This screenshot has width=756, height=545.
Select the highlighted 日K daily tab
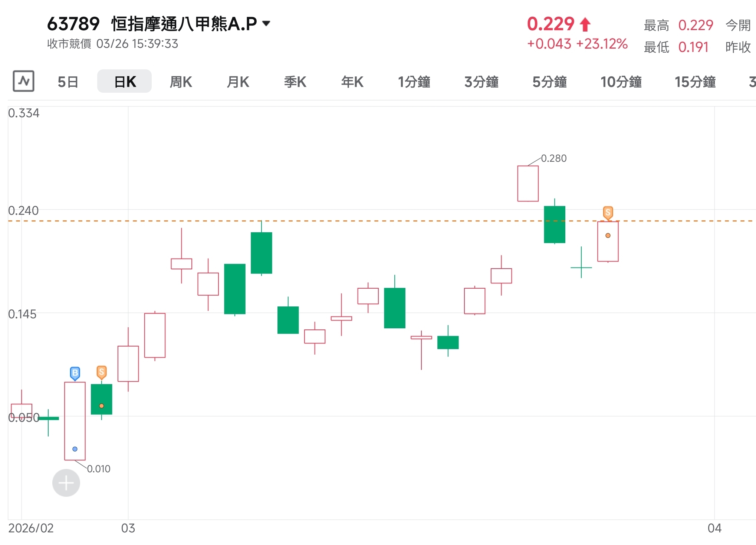[124, 81]
